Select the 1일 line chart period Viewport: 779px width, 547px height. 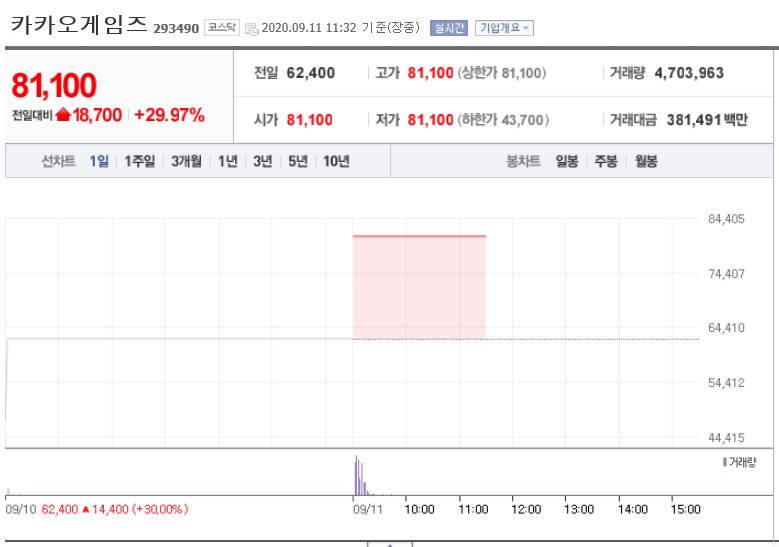(x=99, y=161)
